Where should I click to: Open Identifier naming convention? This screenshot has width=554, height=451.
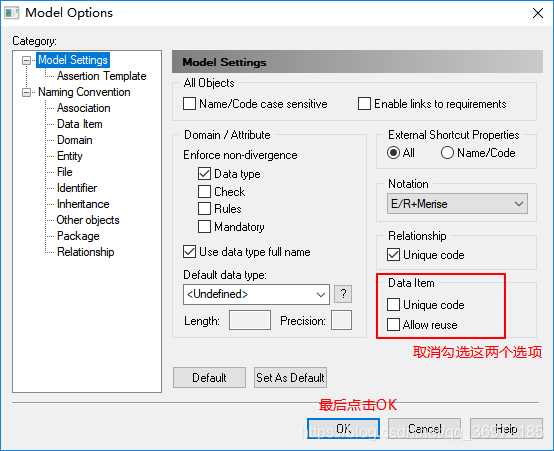tap(77, 188)
